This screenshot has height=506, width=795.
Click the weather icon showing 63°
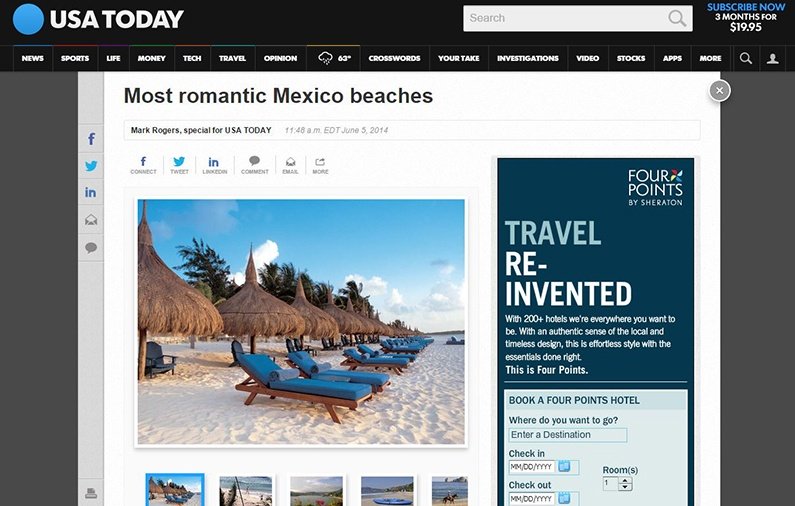click(333, 58)
